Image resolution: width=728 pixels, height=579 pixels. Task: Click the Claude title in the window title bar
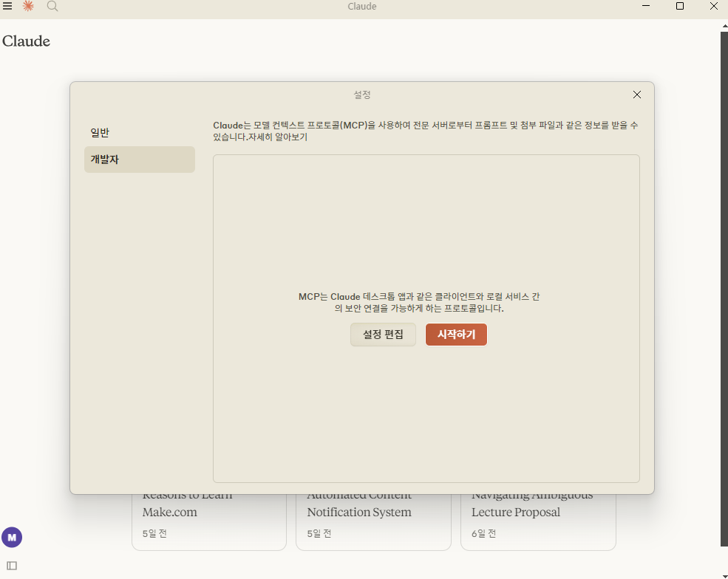tap(361, 7)
